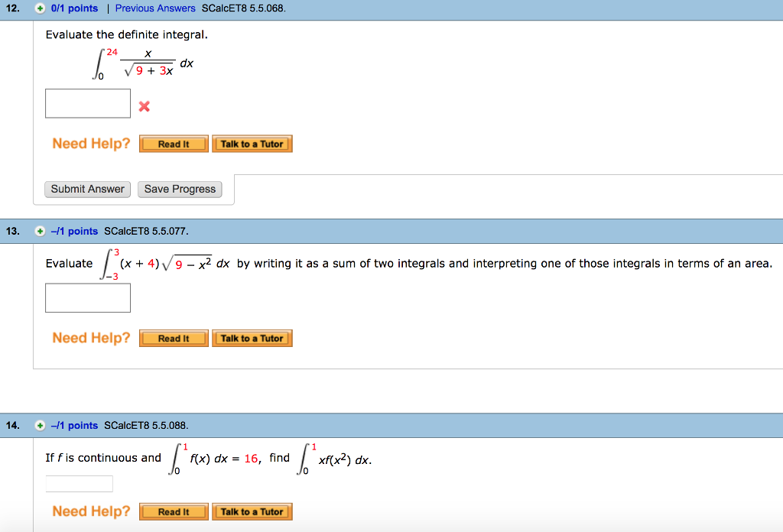This screenshot has height=532, width=783.
Task: Click Read It for question 12
Action: coord(174,144)
